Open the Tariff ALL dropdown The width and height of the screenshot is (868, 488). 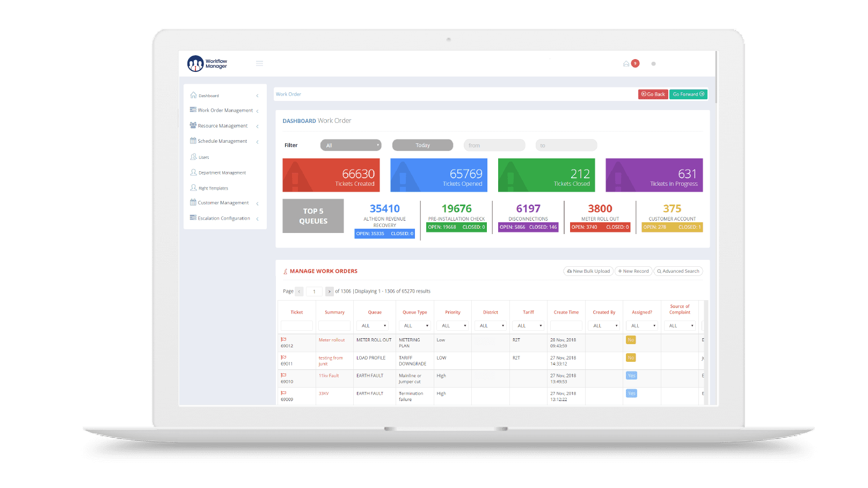pyautogui.click(x=528, y=325)
